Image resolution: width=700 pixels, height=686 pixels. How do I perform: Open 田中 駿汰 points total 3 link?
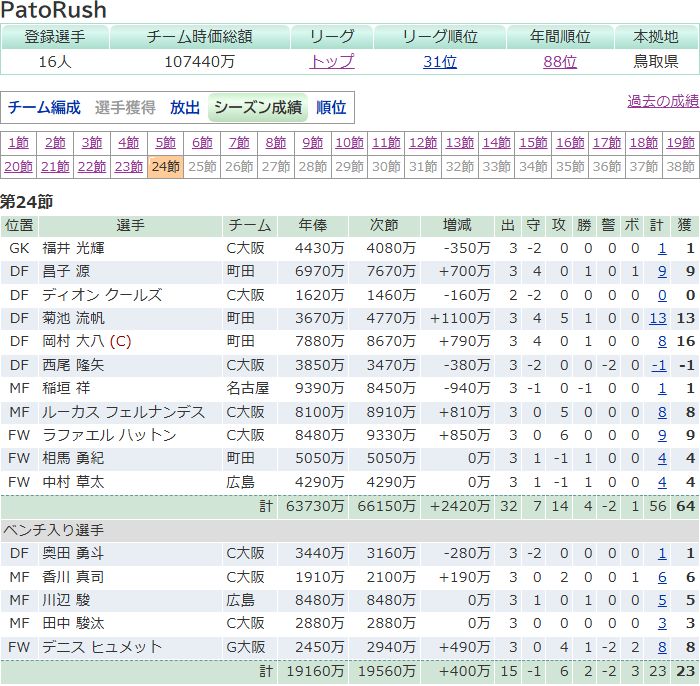click(662, 624)
